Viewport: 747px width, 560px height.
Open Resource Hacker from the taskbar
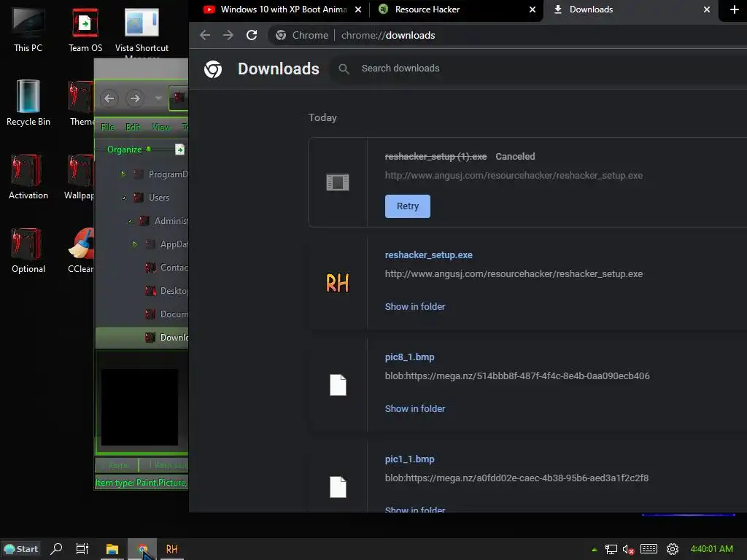172,549
